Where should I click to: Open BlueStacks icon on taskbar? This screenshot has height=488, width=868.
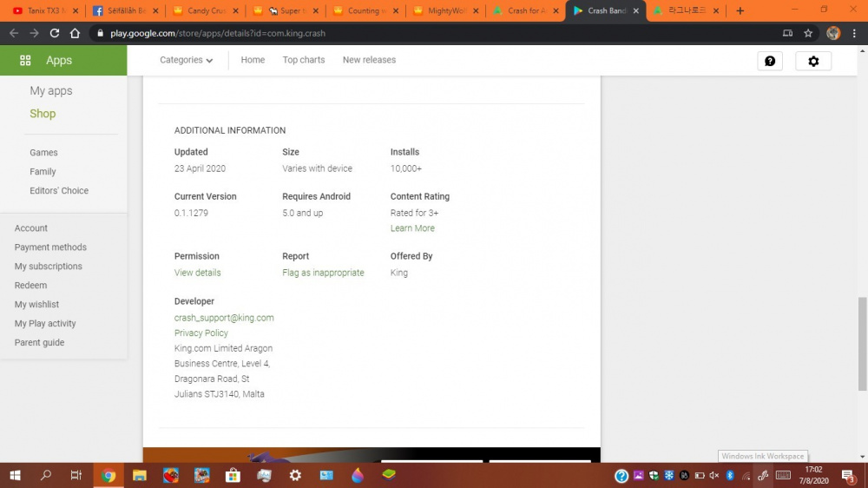(389, 475)
